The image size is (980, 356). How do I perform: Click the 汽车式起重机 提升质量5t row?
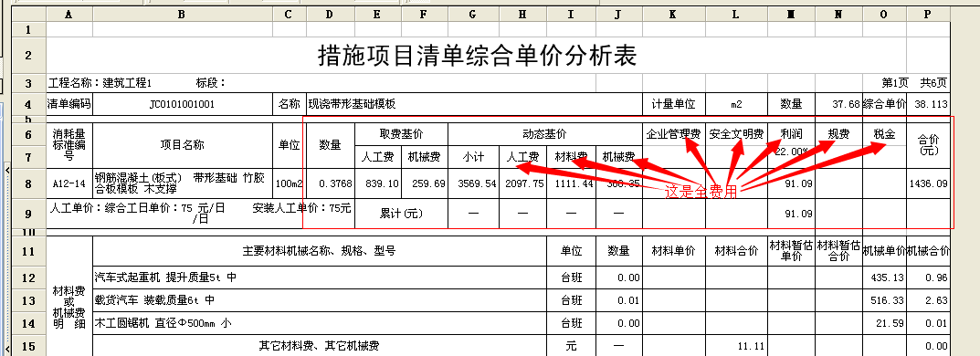click(x=320, y=277)
